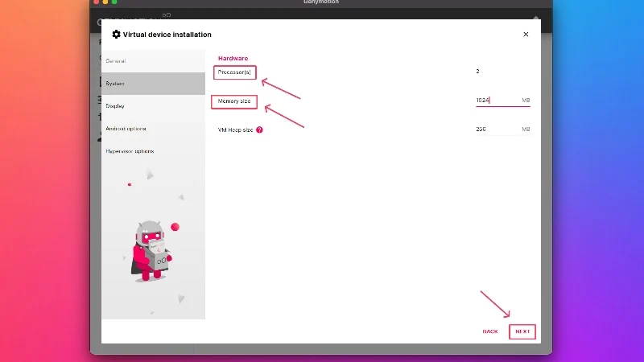Click the Processor(s) label
644x362 pixels.
(x=234, y=72)
